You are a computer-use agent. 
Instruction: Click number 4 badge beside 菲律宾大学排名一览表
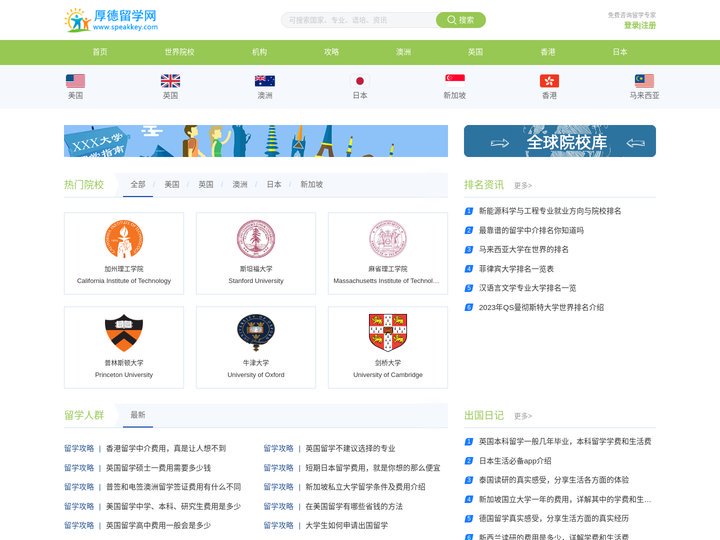click(469, 269)
